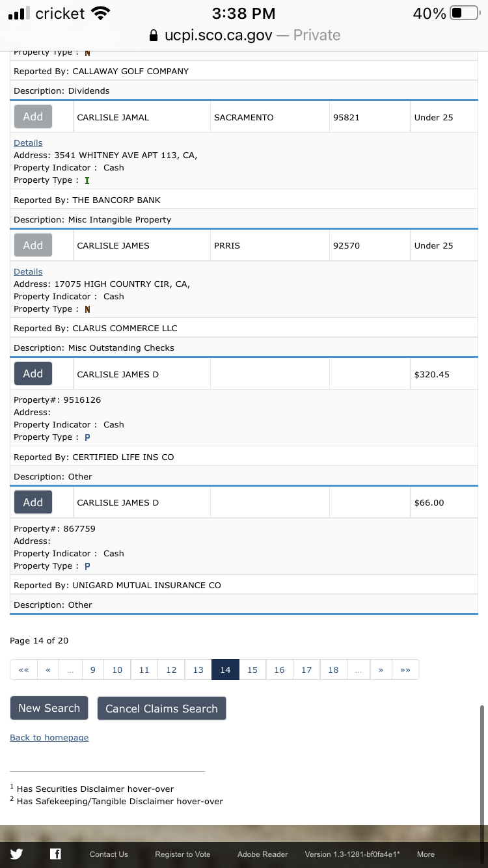
Task: Jump to last page of results
Action: coord(405,670)
